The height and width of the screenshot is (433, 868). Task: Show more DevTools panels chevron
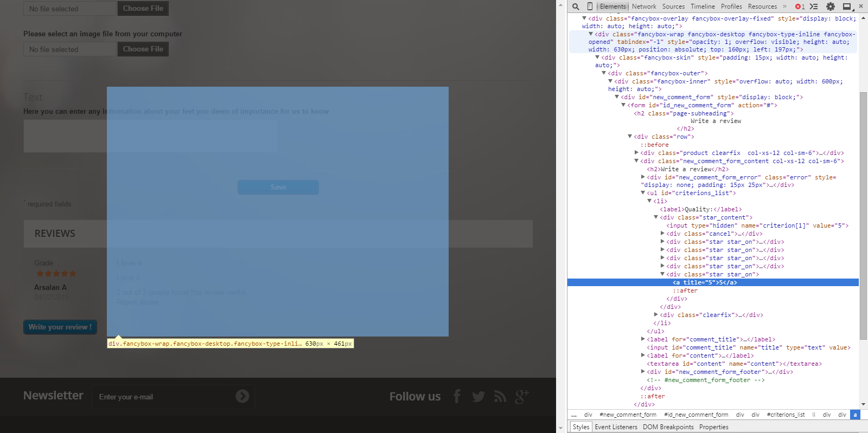pyautogui.click(x=784, y=7)
